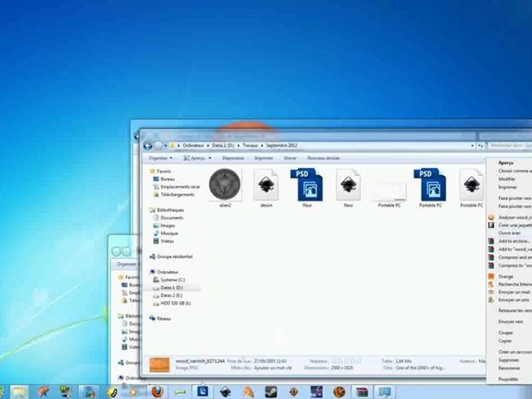Click Datas 1 (D:) in the breadcrumb
The image size is (532, 399).
pos(223,146)
